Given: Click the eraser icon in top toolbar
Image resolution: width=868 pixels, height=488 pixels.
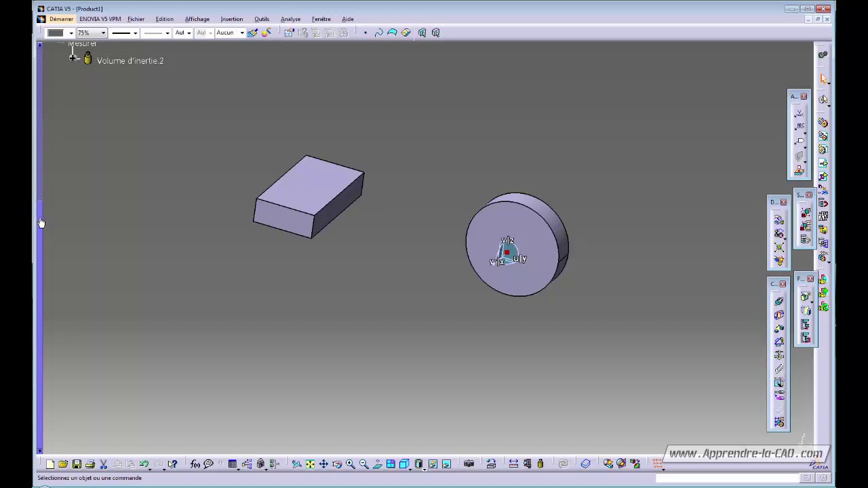Looking at the screenshot, I should pos(406,33).
